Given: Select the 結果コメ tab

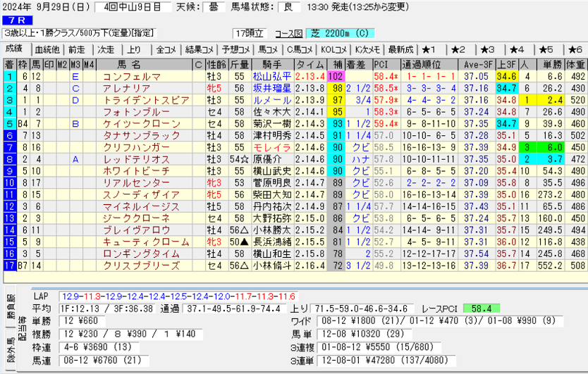Looking at the screenshot, I should click(x=199, y=49).
